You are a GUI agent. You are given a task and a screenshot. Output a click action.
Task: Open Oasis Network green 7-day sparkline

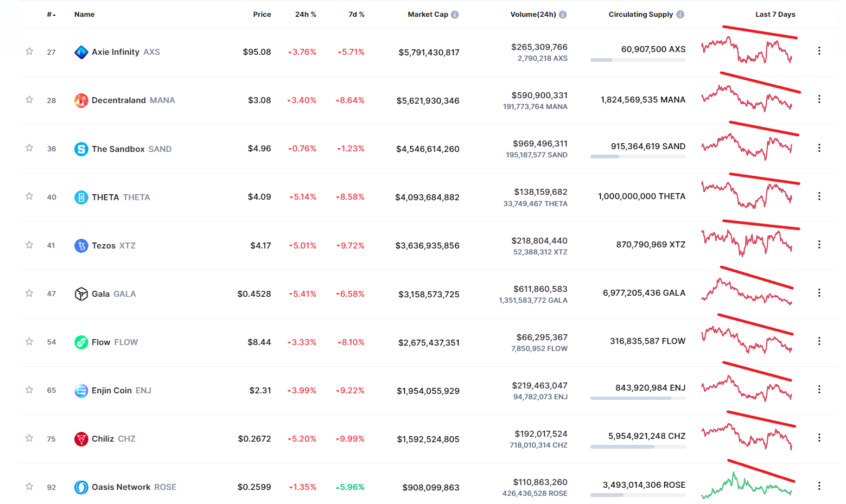pos(747,486)
